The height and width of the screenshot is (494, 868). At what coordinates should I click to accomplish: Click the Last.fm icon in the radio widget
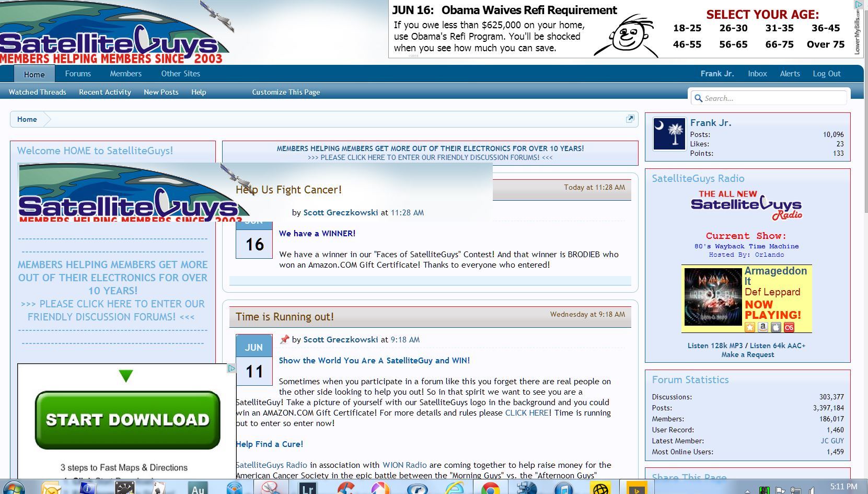(789, 327)
